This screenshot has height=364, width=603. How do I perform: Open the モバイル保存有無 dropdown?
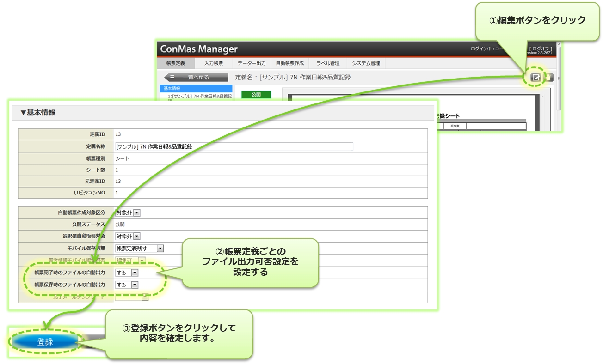click(139, 248)
